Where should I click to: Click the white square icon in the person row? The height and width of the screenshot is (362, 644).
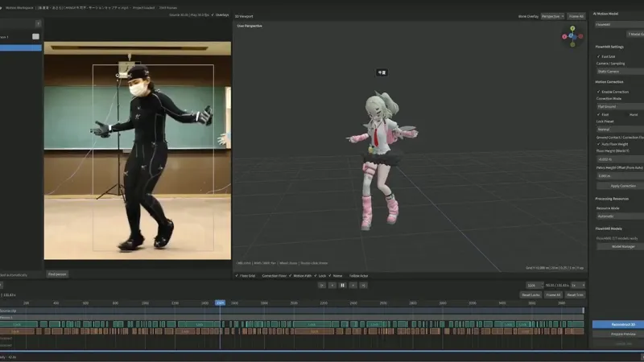(35, 36)
